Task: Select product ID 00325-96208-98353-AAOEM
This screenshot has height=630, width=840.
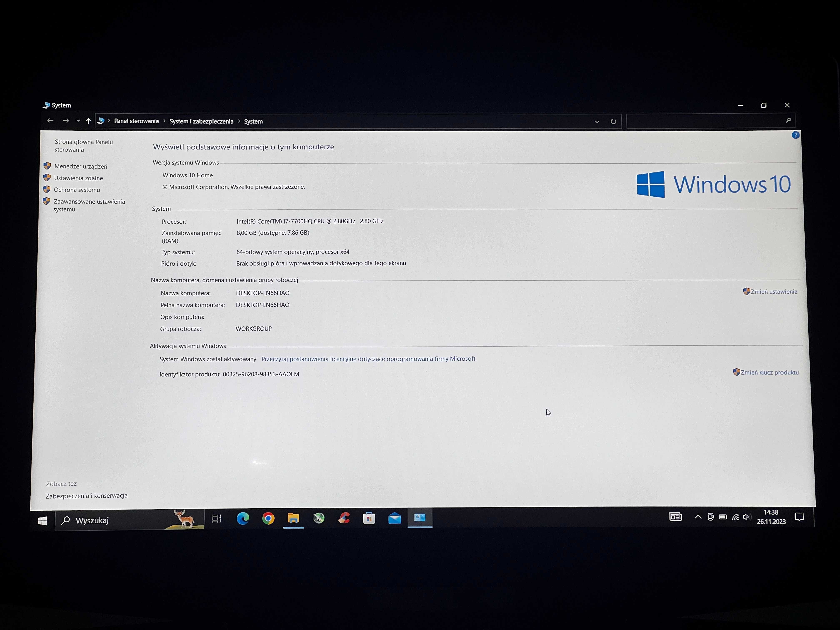Action: pyautogui.click(x=261, y=374)
